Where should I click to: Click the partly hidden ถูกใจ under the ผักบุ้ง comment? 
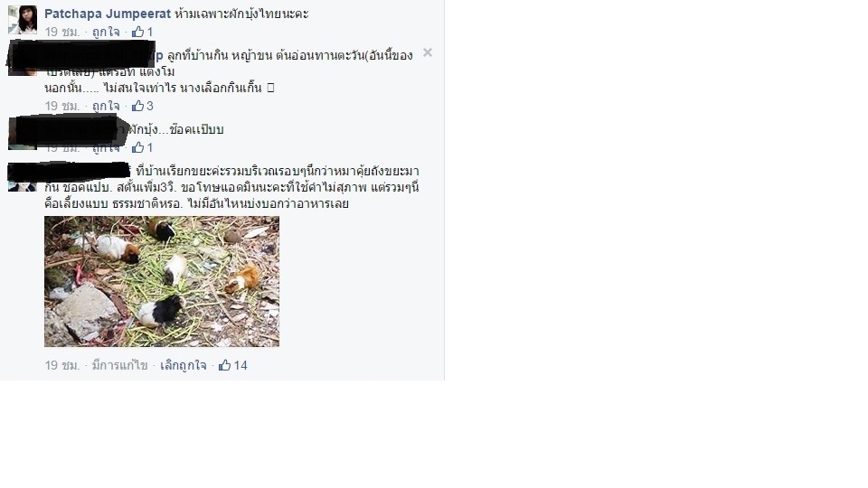click(x=106, y=147)
